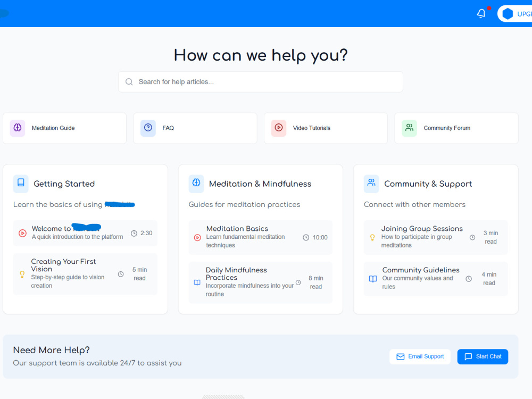
Task: Focus the help articles search field
Action: tap(260, 82)
